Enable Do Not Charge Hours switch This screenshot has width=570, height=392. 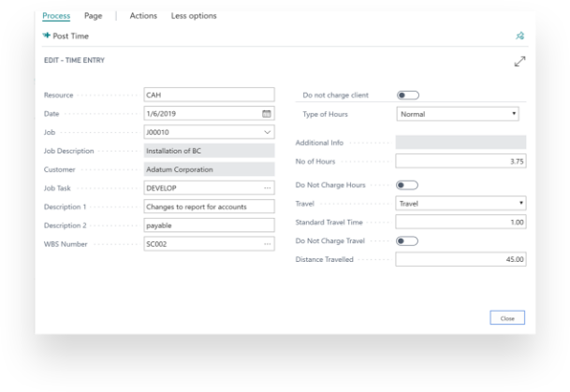pos(407,185)
